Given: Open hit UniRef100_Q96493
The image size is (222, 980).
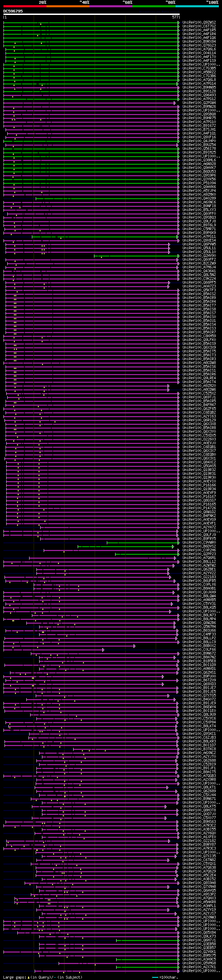Looking at the screenshot, I should pos(199,95).
